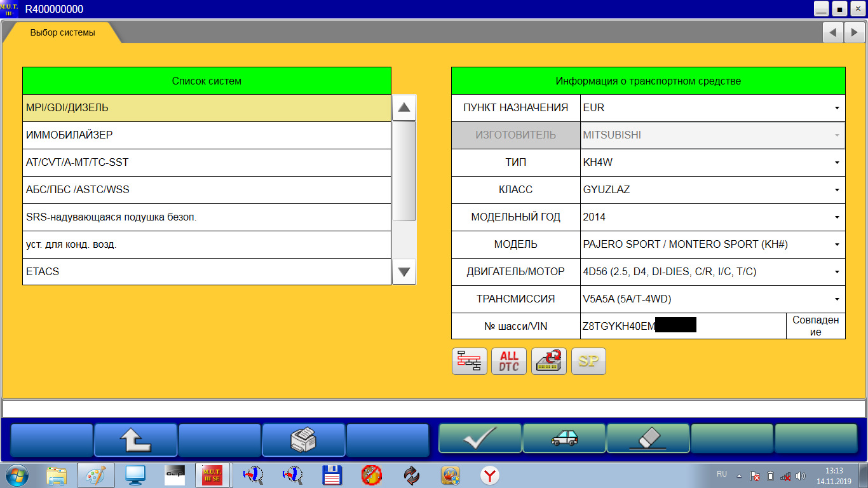
Task: Click the VIN field Z8TGYKH40EM
Action: [x=683, y=326]
